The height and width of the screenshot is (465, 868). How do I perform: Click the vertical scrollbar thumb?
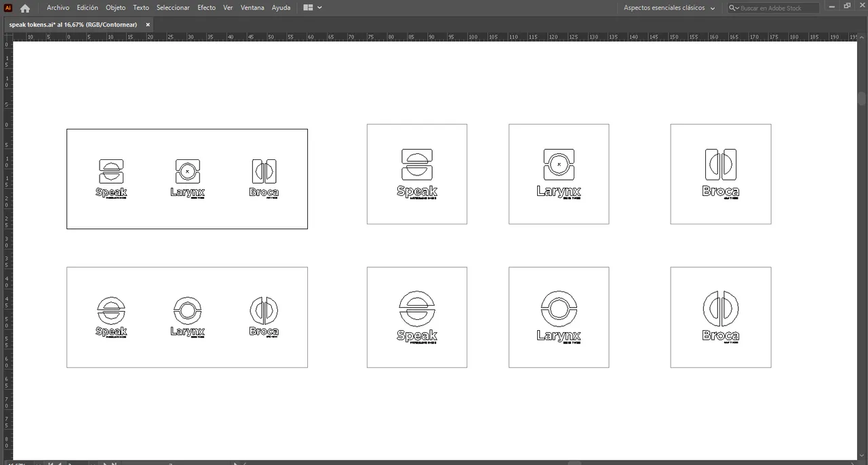click(863, 98)
